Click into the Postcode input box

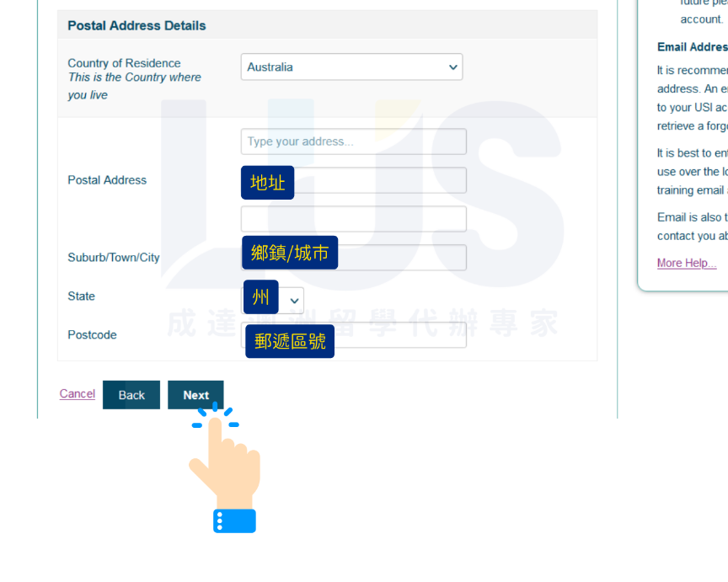399,334
